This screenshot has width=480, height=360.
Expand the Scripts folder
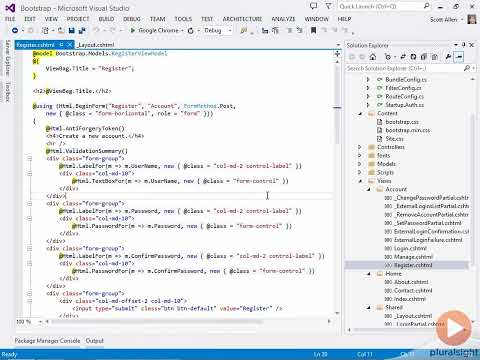point(360,172)
